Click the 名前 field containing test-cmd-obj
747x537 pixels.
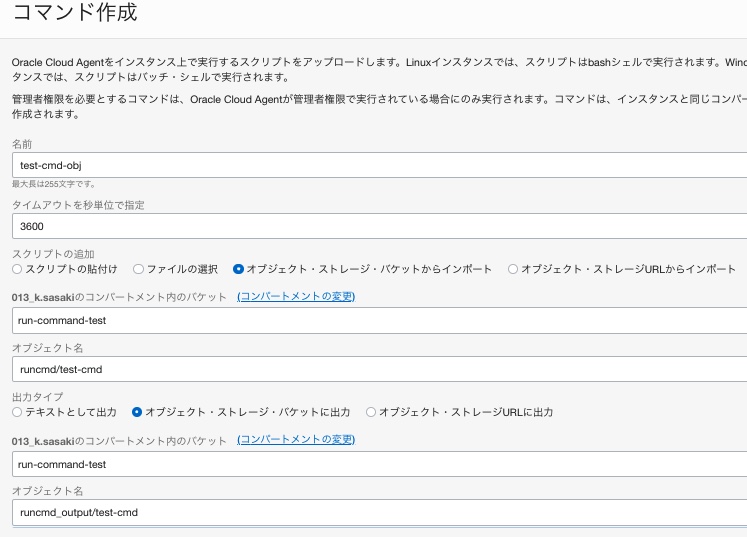380,165
